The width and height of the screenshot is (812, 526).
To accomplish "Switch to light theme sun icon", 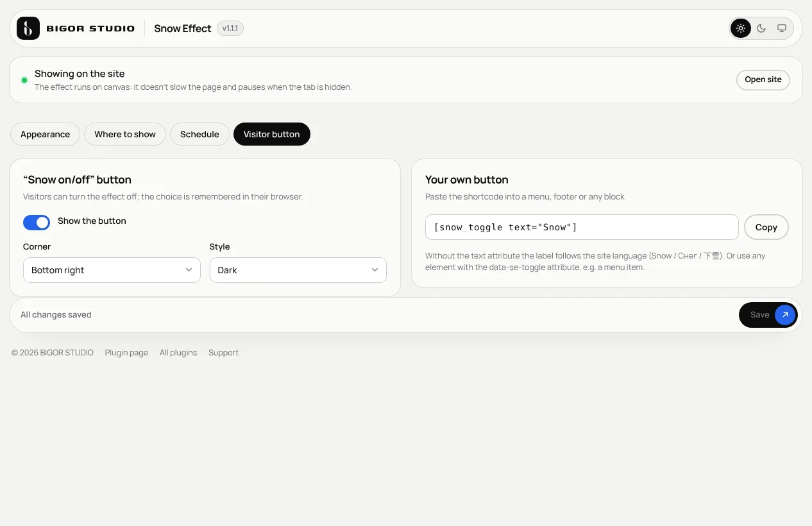I will click(741, 28).
